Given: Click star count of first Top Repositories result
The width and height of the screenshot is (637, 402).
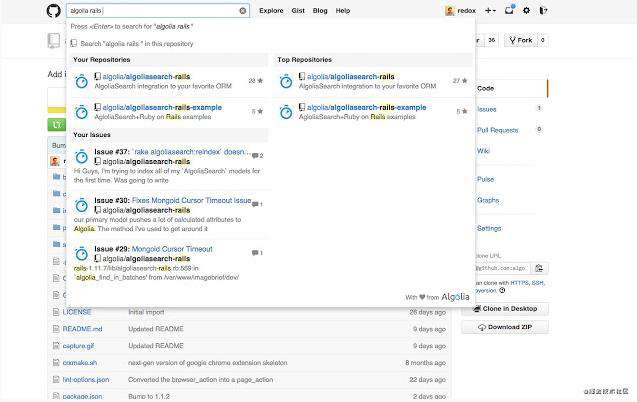Looking at the screenshot, I should tap(460, 81).
